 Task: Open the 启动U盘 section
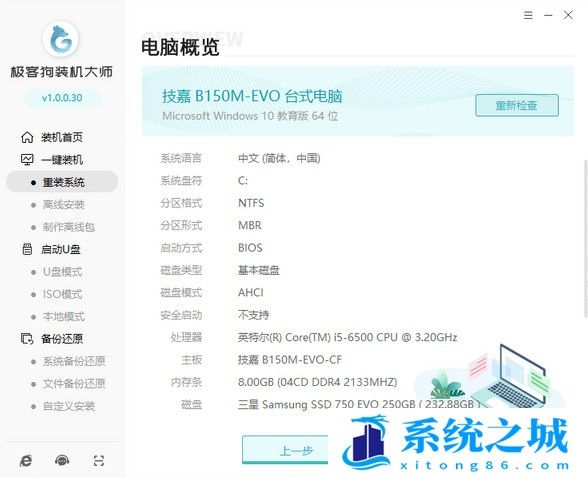pos(61,249)
